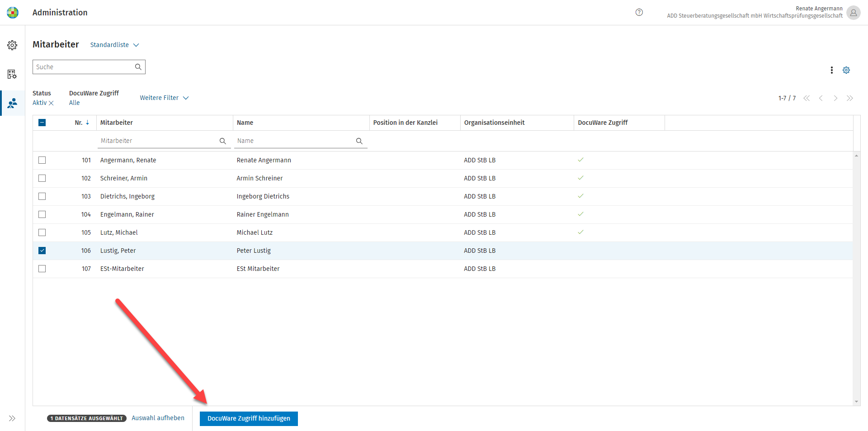Screen dimensions: 868x431
Task: Click the table scrollbar down arrow
Action: [x=856, y=402]
